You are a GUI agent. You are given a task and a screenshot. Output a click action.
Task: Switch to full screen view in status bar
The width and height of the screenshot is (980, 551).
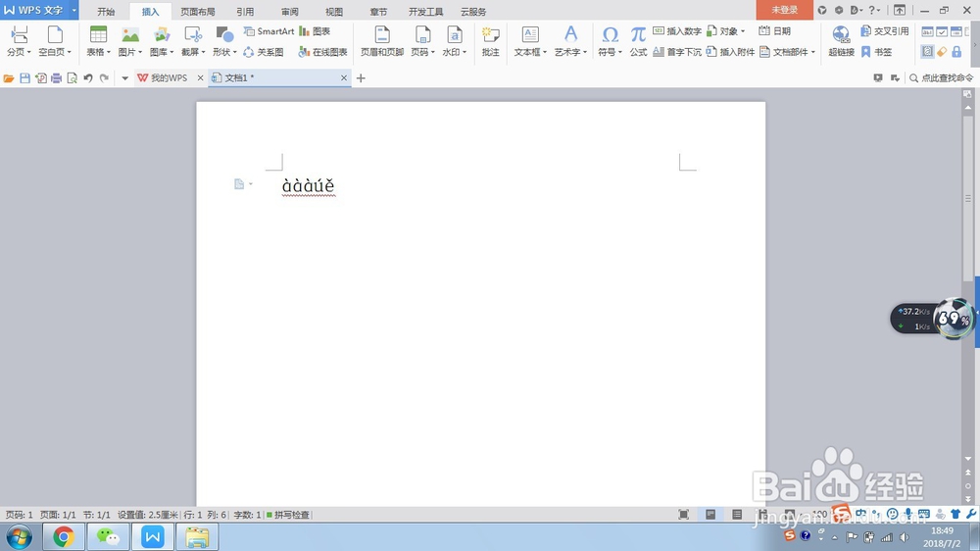click(x=684, y=514)
